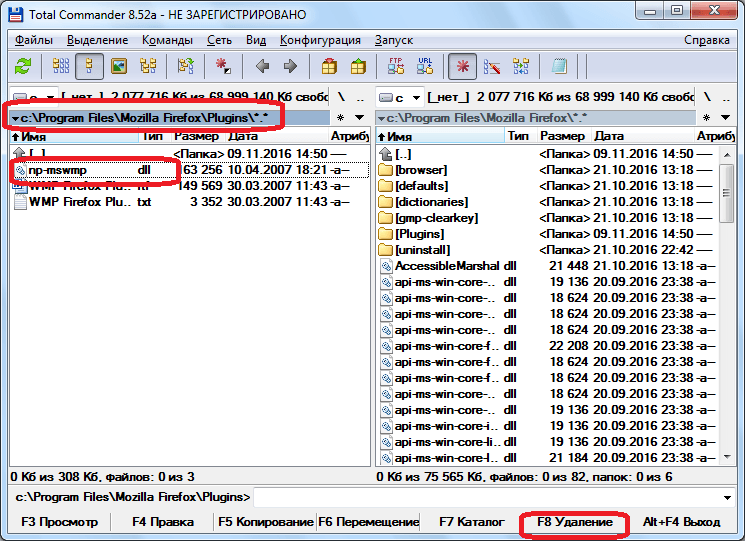Viewport: 745px width, 541px height.
Task: Click the URL new FTP connection icon
Action: 424,67
